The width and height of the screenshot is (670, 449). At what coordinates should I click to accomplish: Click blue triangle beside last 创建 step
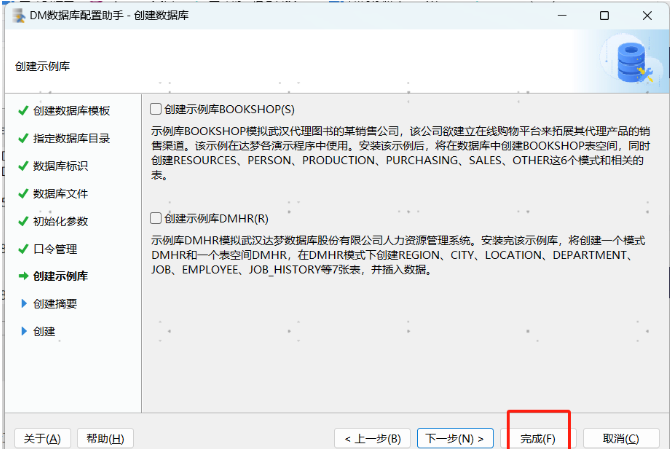point(24,331)
